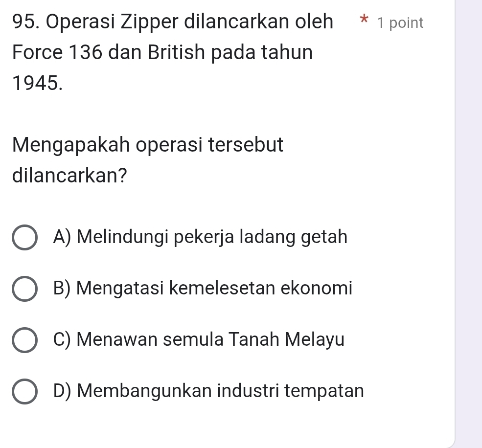Choose radio circle for option C

(24, 340)
